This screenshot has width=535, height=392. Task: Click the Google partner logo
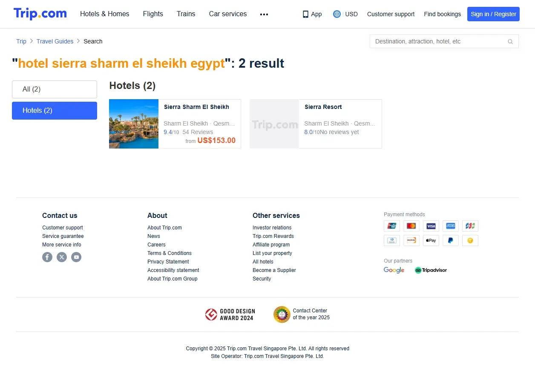tap(394, 270)
